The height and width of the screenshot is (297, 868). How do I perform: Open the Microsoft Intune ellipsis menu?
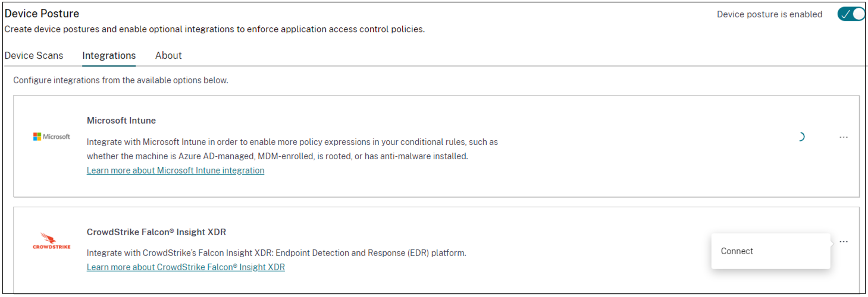point(843,137)
